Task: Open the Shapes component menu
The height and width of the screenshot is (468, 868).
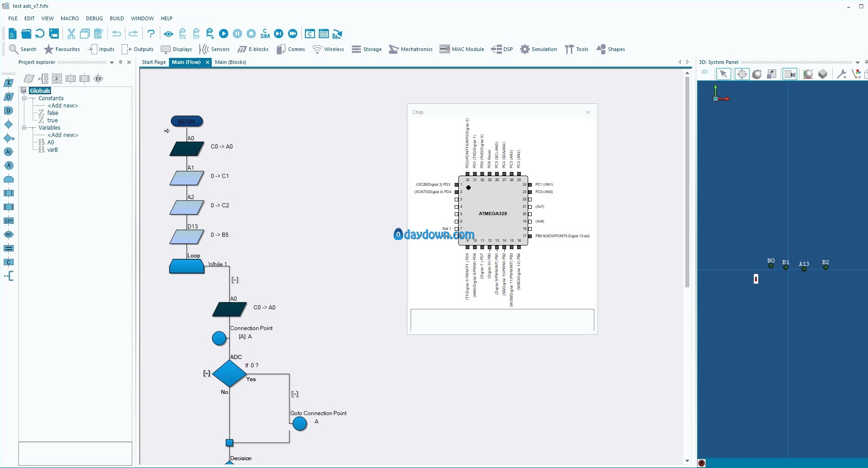Action: click(610, 49)
